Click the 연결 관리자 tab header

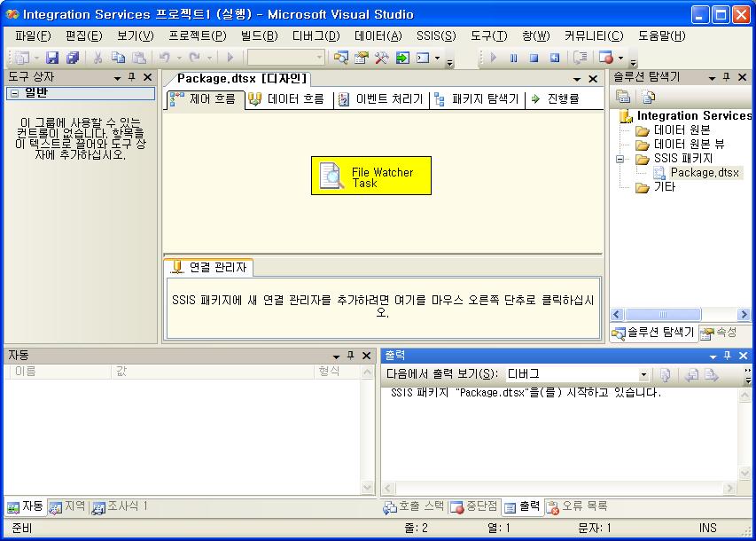[x=209, y=267]
